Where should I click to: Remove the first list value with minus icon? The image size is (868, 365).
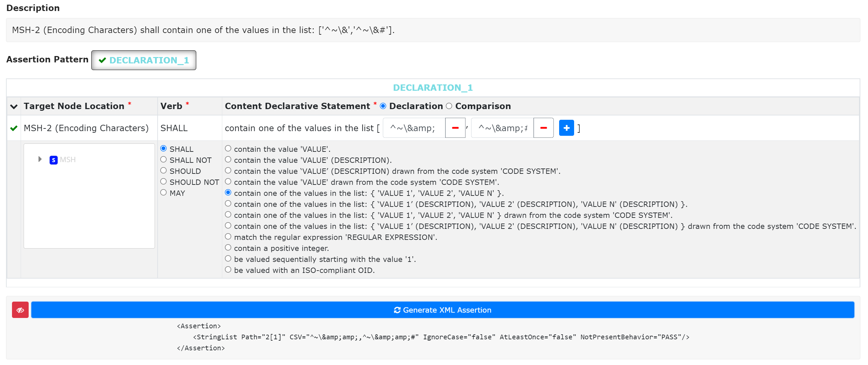(x=455, y=128)
